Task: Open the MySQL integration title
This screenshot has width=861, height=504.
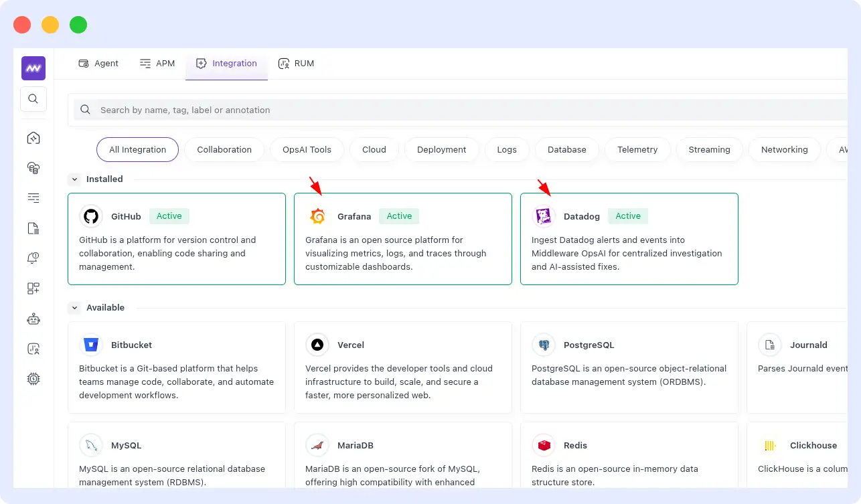Action: pyautogui.click(x=127, y=445)
